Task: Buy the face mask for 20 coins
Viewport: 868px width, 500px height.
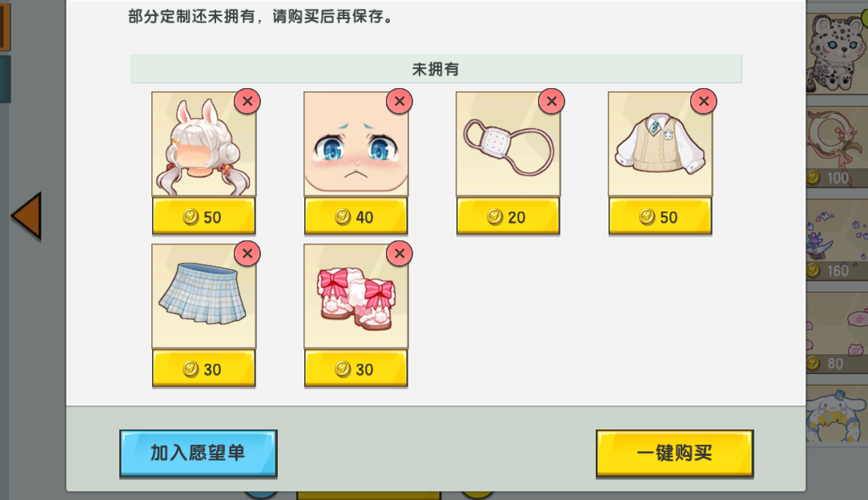Action: pos(508,217)
